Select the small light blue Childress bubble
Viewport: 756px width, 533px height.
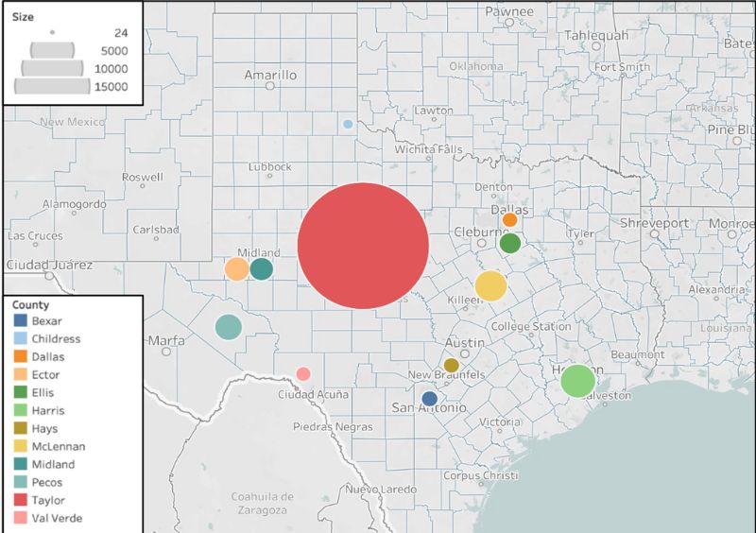click(x=348, y=124)
